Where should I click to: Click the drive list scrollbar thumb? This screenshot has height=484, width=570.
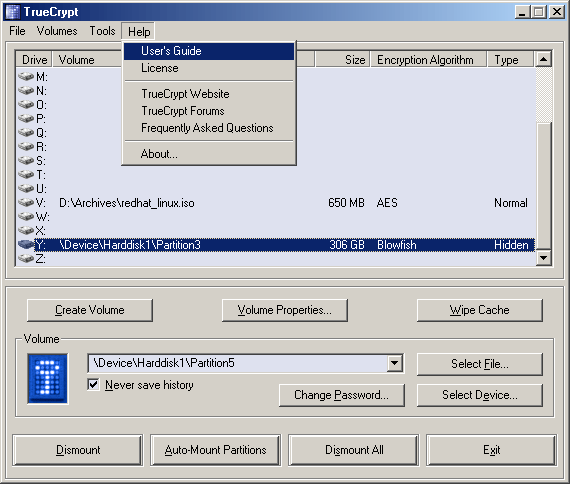point(543,186)
